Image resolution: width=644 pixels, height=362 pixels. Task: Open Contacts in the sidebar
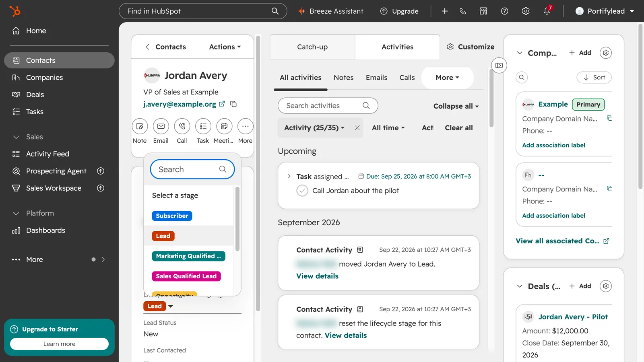point(59,60)
